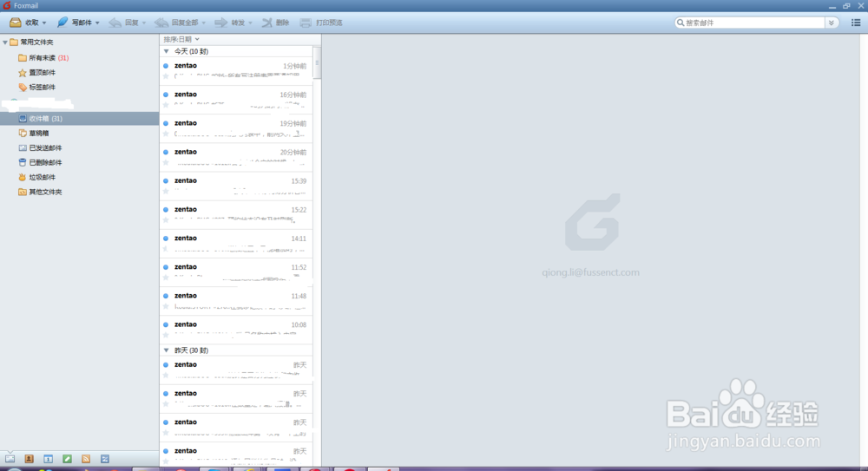Click the 收取 button label

tap(32, 23)
